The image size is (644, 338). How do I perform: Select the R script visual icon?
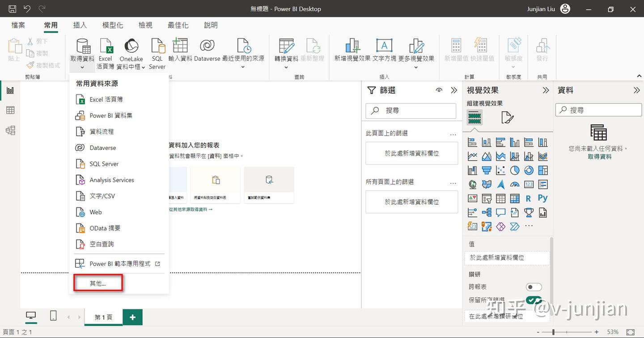529,198
